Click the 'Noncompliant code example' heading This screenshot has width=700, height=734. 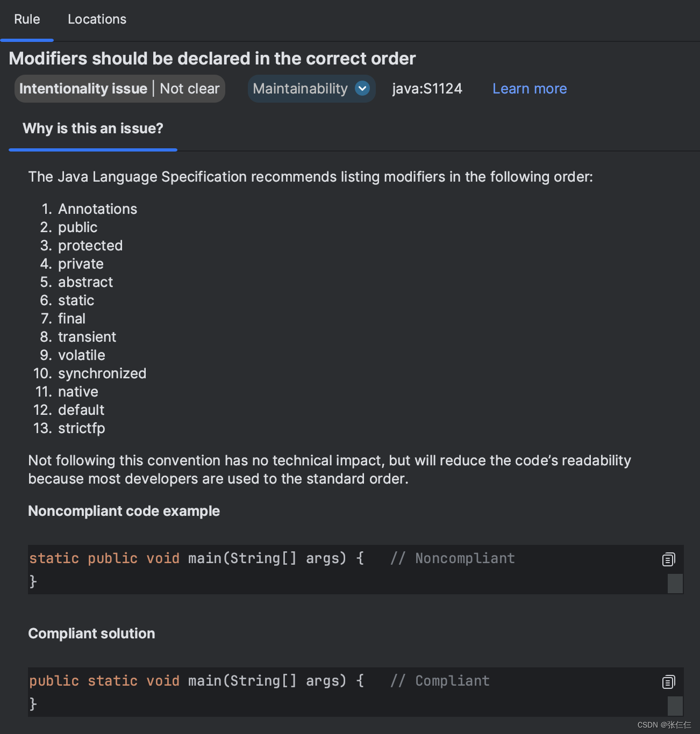click(124, 511)
